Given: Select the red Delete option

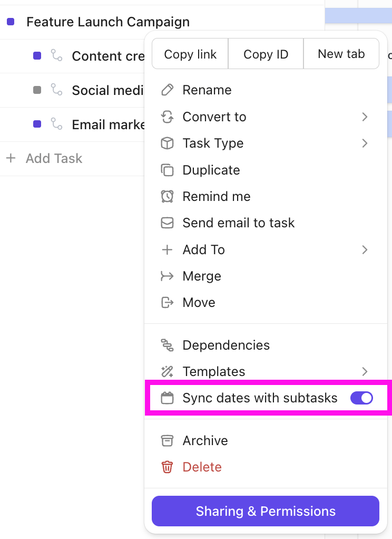Looking at the screenshot, I should coord(266,467).
